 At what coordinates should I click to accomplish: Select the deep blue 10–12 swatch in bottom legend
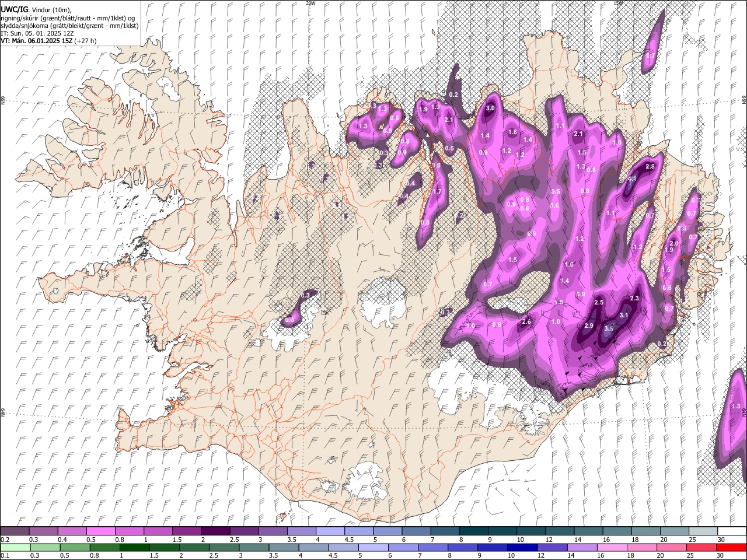coord(522,548)
